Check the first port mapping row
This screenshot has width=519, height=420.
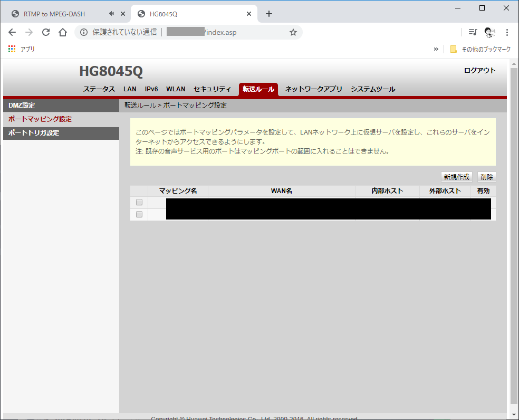(139, 202)
